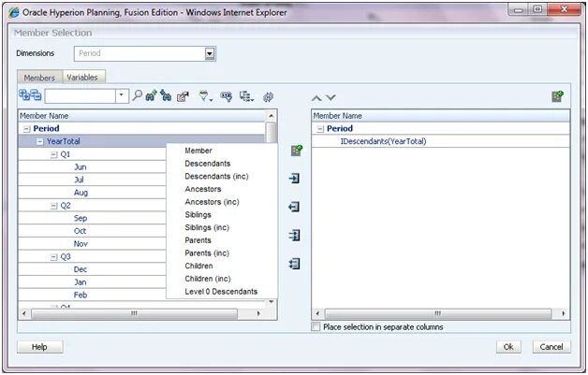Viewport: 588px width, 375px height.
Task: Click the Internet Explorer icon in the title bar
Action: (14, 12)
